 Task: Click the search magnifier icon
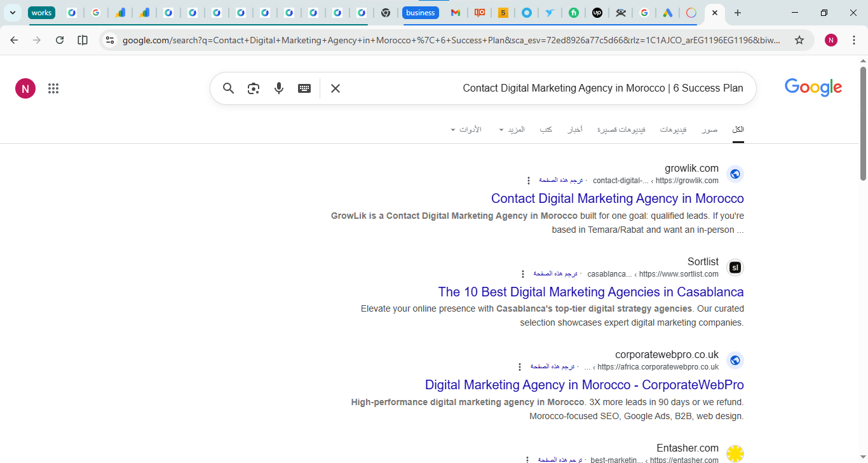228,88
